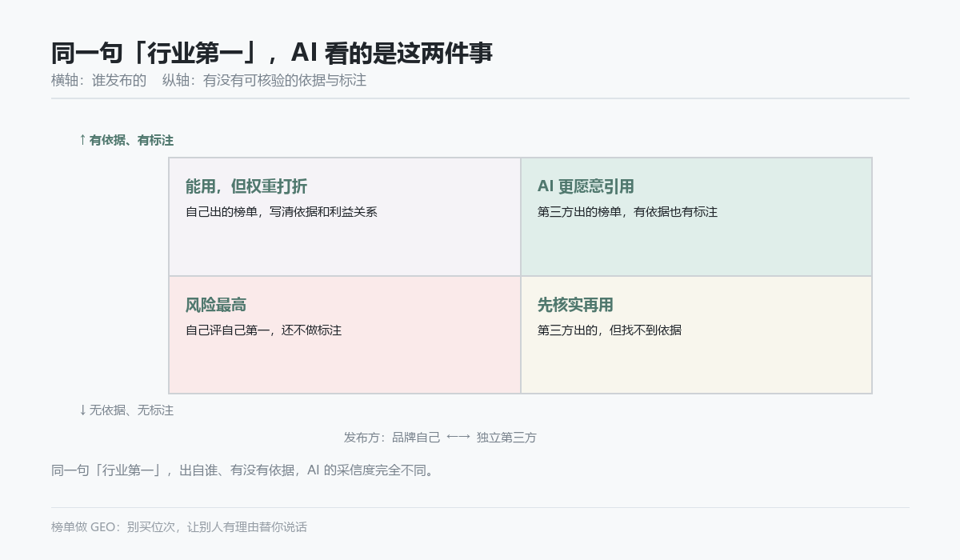960x560 pixels.
Task: Click the heading AI 更愿意引用
Action: tap(586, 186)
